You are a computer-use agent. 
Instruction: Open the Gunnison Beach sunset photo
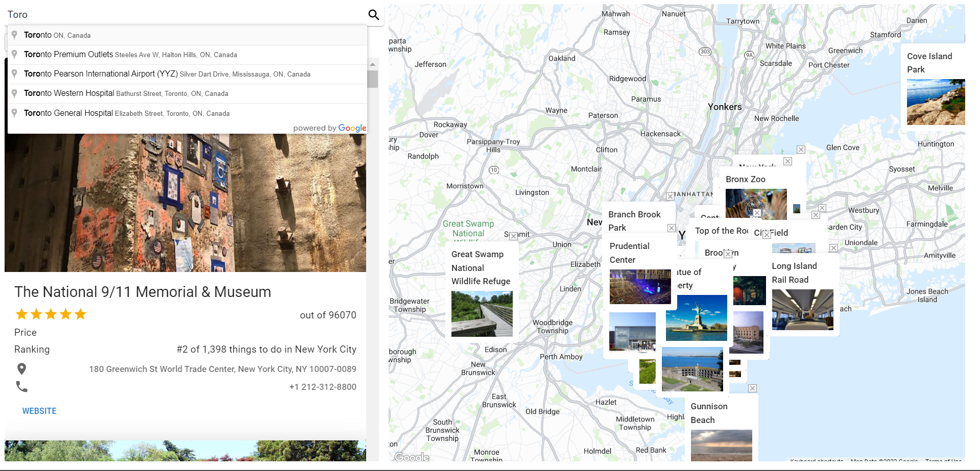pos(721,445)
